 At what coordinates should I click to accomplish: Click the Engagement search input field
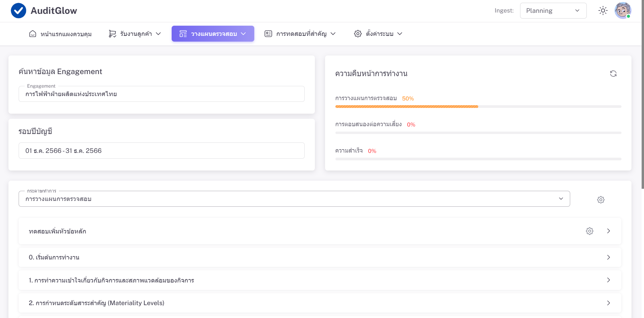162,94
